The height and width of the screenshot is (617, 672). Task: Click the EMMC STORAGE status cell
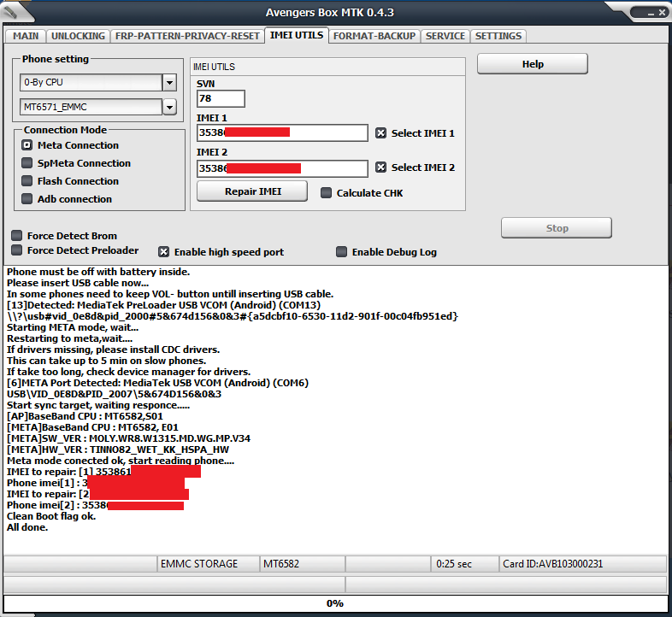(x=209, y=564)
